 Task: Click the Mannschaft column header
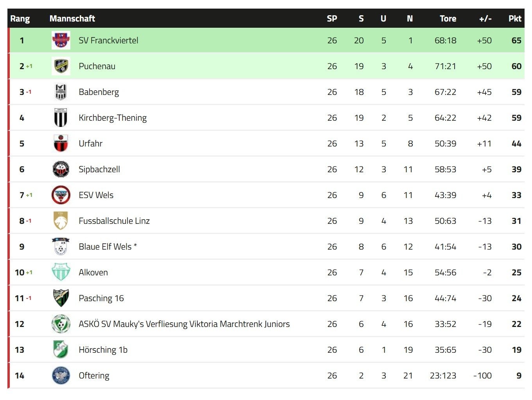[x=72, y=18]
